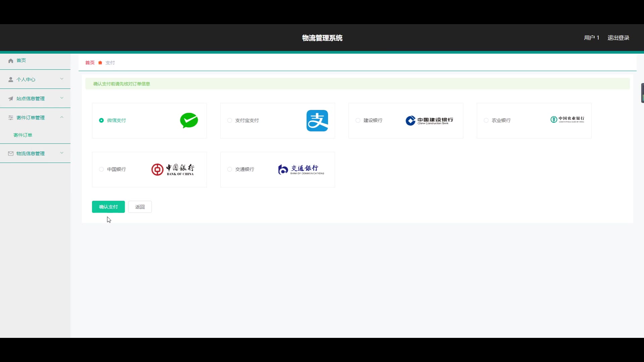Click the 返回 button

(140, 207)
